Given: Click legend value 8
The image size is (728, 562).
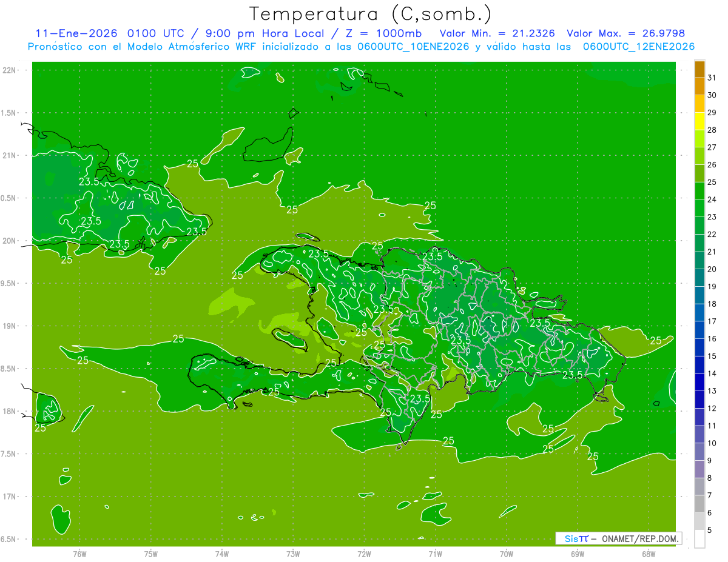Looking at the screenshot, I should pyautogui.click(x=710, y=478).
